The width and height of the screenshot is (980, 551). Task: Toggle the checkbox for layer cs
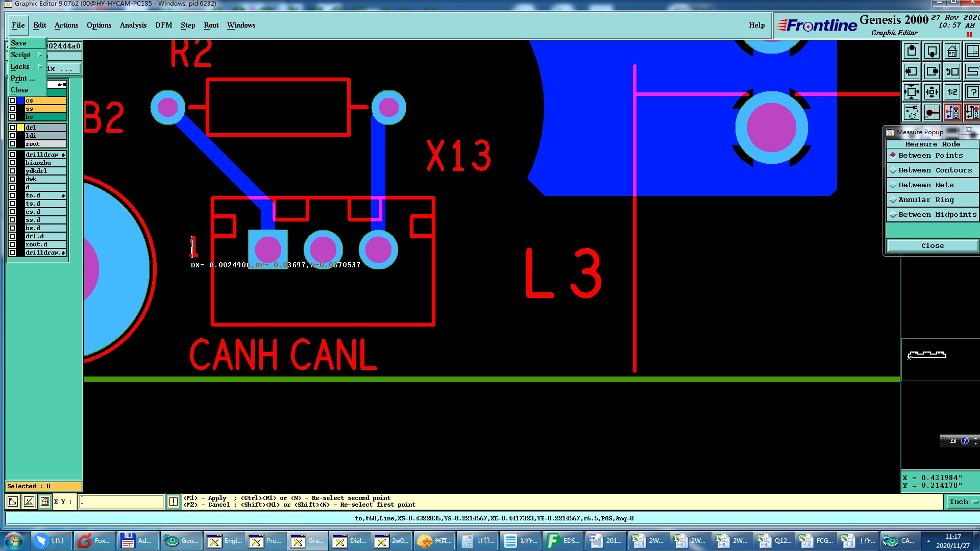click(x=12, y=101)
